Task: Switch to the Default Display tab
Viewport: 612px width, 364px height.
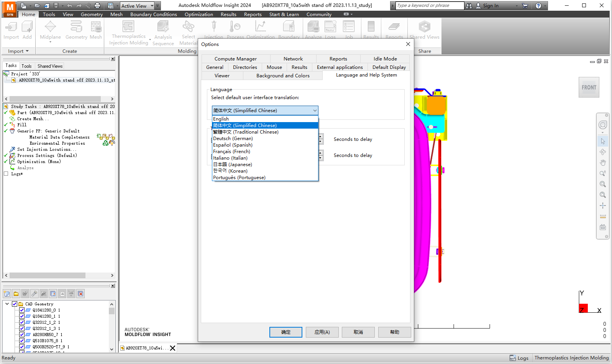Action: pyautogui.click(x=389, y=67)
